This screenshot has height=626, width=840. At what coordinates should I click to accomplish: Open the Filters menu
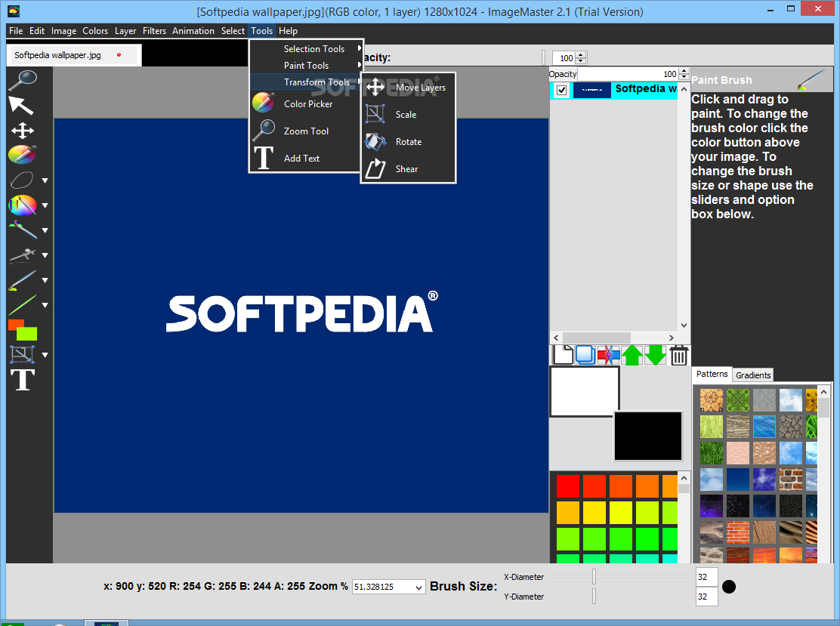pos(154,30)
